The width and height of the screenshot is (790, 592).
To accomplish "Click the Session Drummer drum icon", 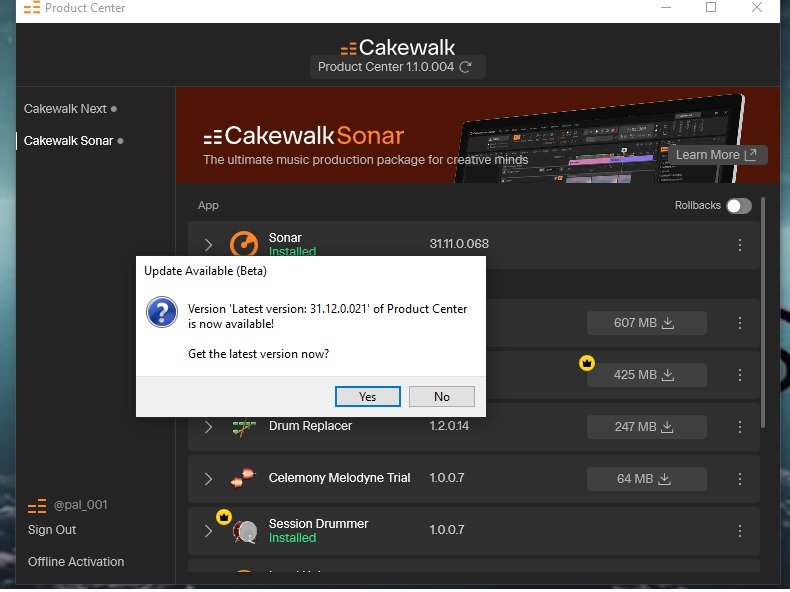I will click(x=245, y=531).
